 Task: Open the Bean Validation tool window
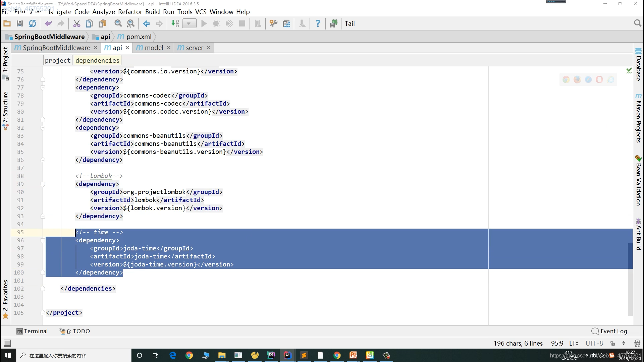pos(639,180)
